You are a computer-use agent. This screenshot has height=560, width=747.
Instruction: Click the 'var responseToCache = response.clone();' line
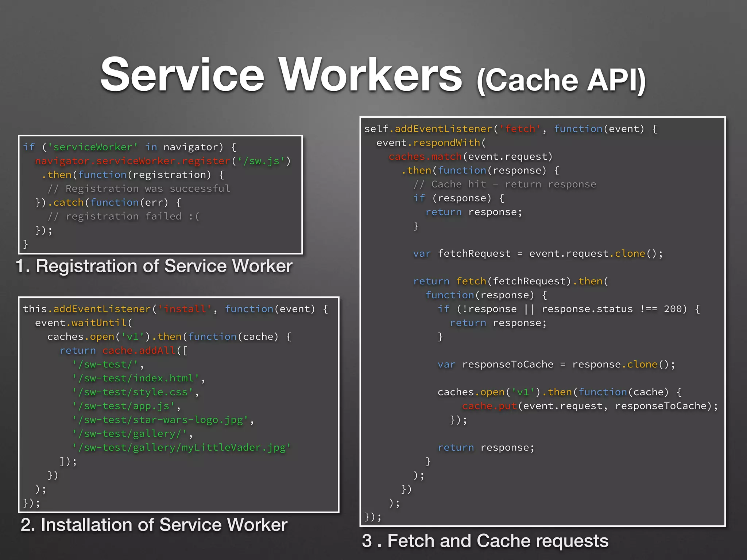tap(556, 364)
